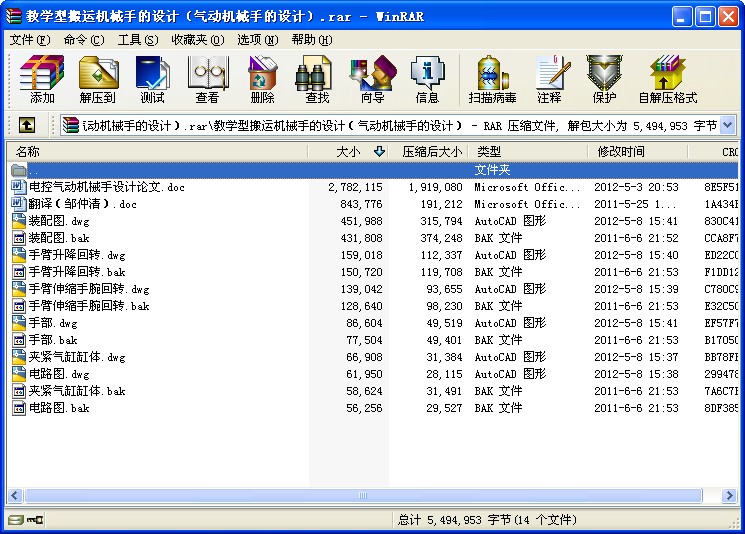The height and width of the screenshot is (534, 745).
Task: Open the 帮助(H) menu
Action: (x=312, y=40)
